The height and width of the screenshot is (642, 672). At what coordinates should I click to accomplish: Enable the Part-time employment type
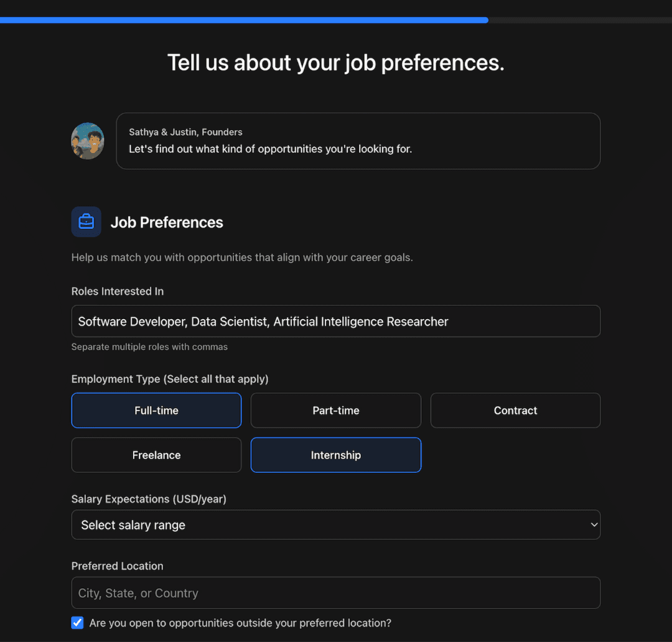pos(335,410)
